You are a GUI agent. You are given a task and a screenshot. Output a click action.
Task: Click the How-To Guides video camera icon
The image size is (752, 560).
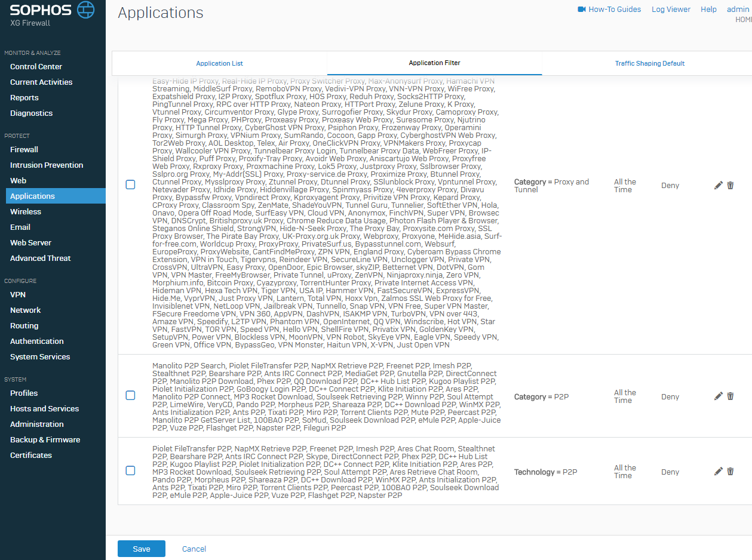[581, 10]
